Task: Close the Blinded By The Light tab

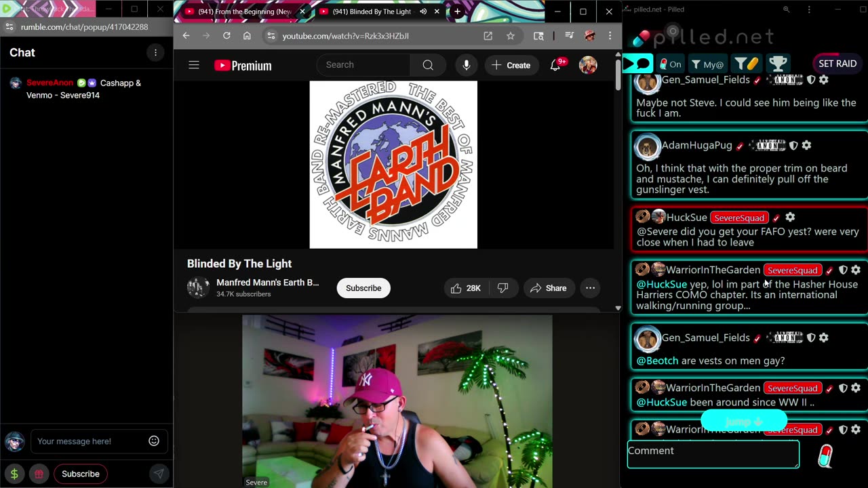Action: point(437,12)
